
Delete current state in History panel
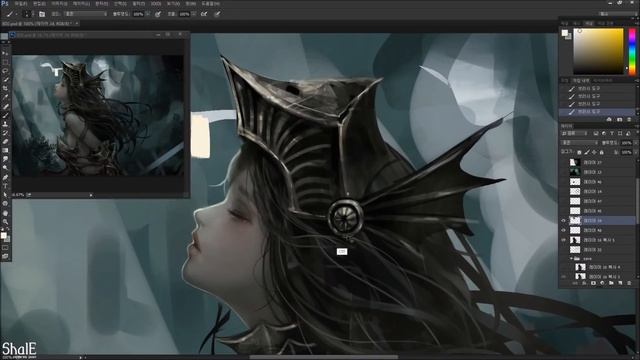point(629,119)
